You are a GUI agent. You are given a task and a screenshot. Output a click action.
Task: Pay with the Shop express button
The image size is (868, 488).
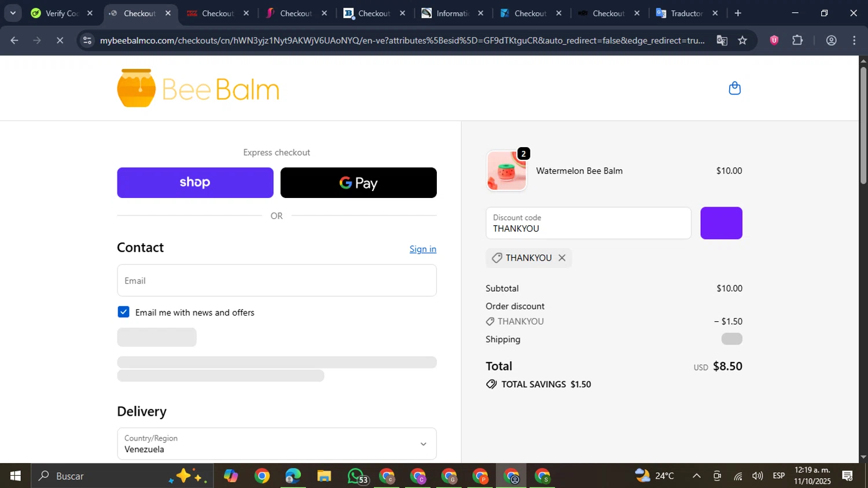(195, 182)
